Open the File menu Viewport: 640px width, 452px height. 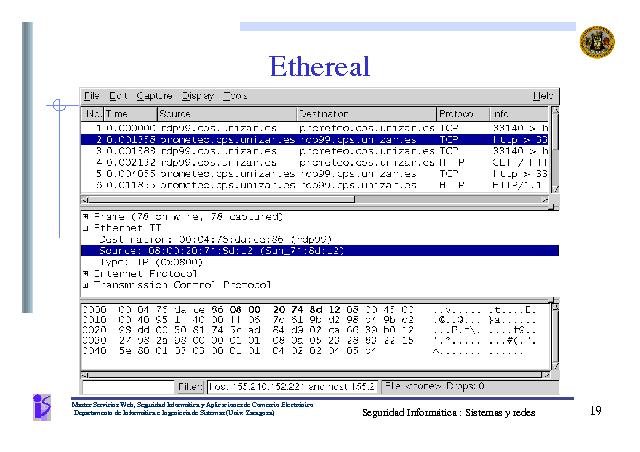(x=91, y=96)
